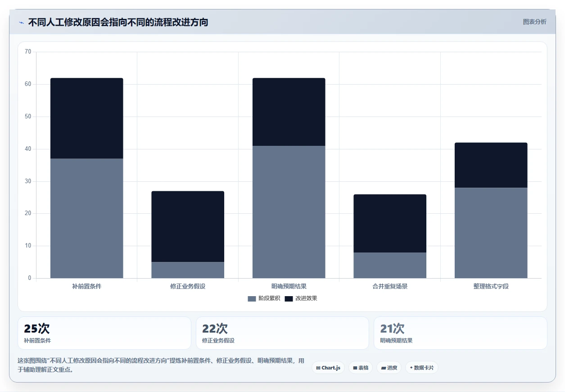Click the 阶段累积 legend color swatch
565x392 pixels.
[252, 298]
